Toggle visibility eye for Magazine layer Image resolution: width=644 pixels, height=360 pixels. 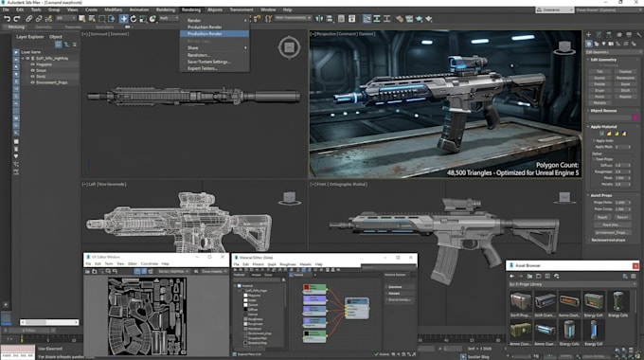coord(32,64)
